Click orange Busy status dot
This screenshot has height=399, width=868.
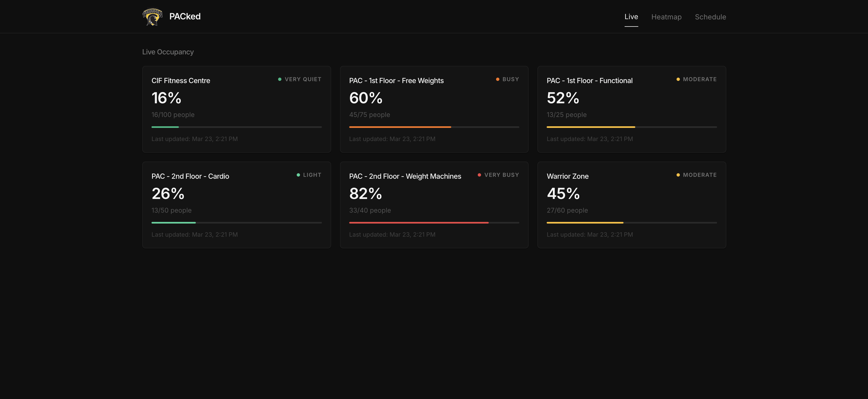click(x=497, y=80)
